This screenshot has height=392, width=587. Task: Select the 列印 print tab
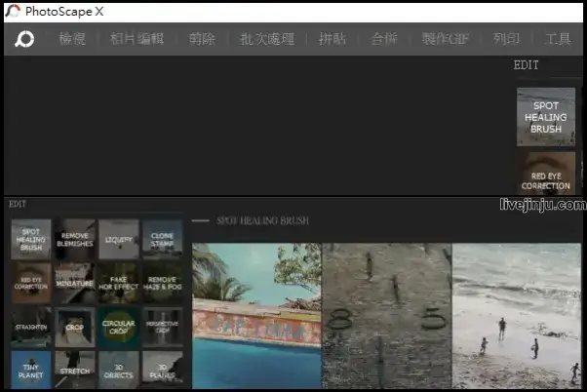[506, 39]
